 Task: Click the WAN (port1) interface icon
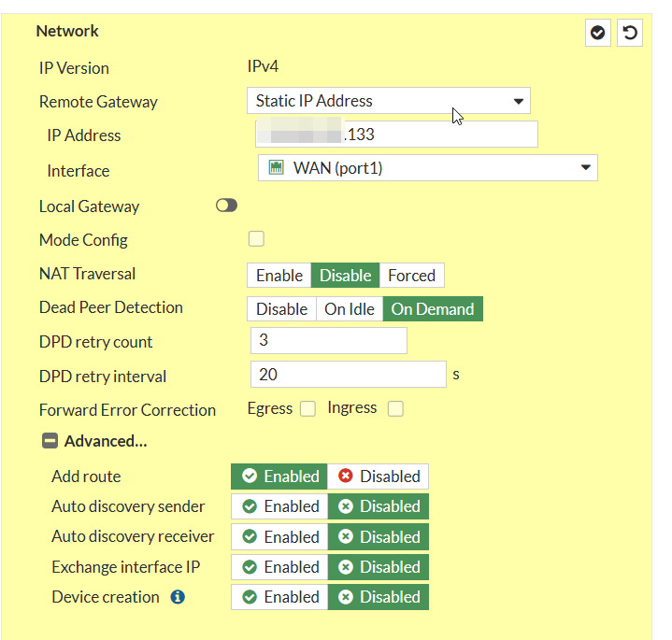pyautogui.click(x=276, y=168)
